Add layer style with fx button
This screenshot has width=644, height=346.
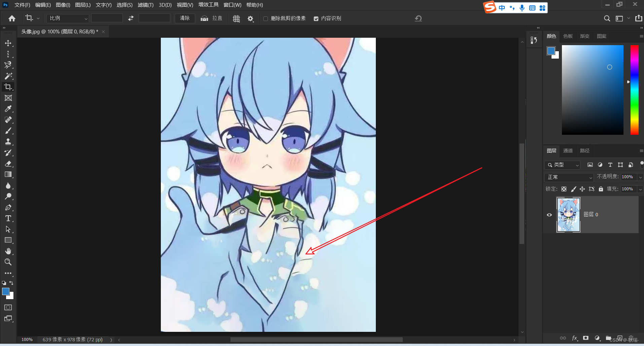click(x=575, y=338)
